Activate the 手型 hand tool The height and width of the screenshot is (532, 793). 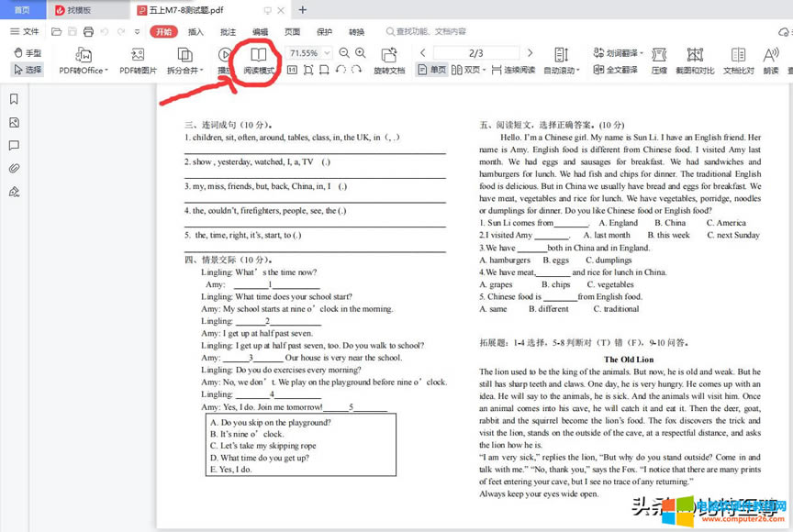28,53
